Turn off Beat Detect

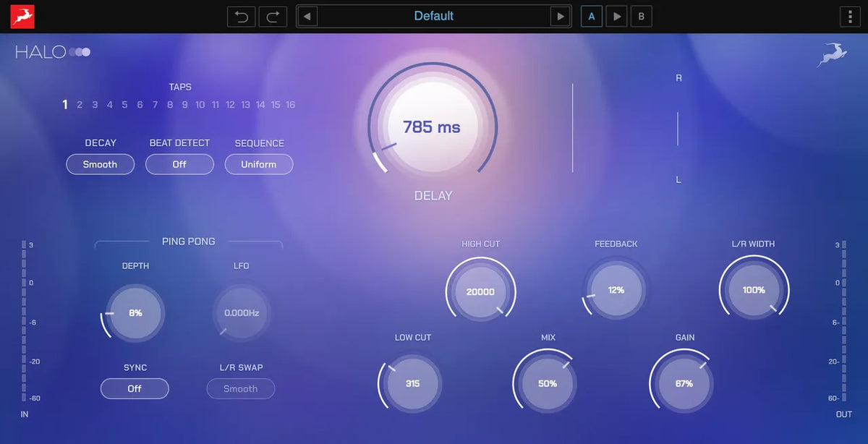(x=179, y=164)
